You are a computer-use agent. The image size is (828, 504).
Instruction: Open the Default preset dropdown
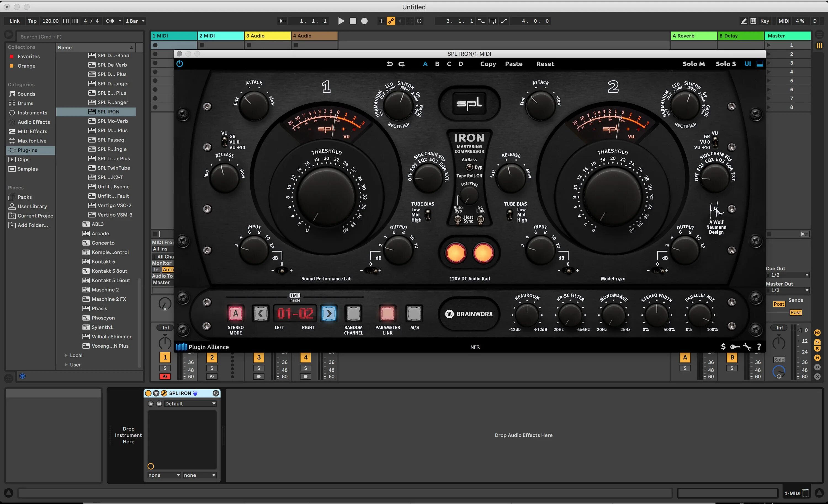(x=190, y=404)
